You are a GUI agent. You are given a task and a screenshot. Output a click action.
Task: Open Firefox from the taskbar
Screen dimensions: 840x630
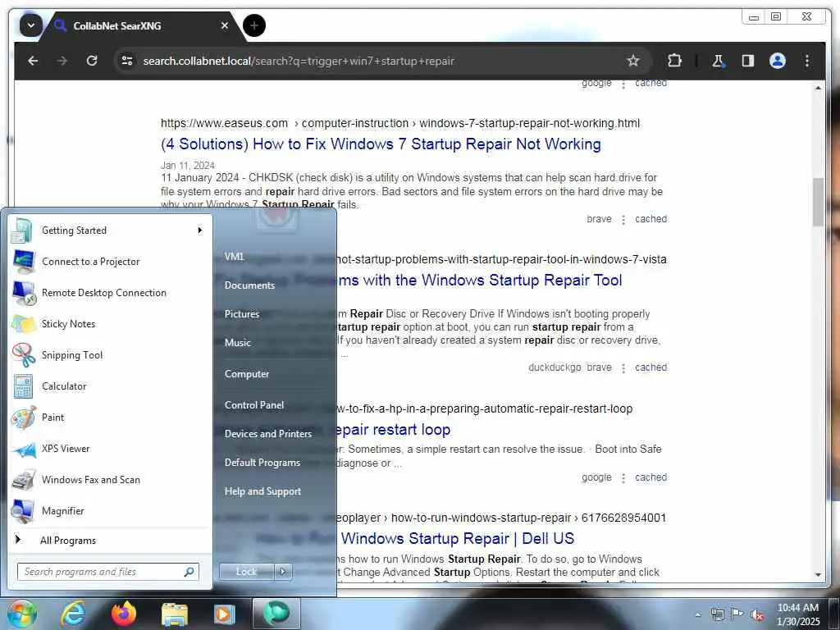(123, 614)
